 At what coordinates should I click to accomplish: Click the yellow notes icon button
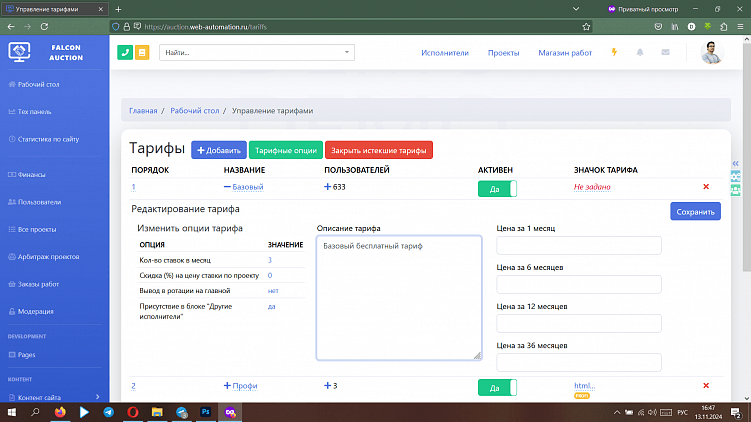click(x=142, y=52)
